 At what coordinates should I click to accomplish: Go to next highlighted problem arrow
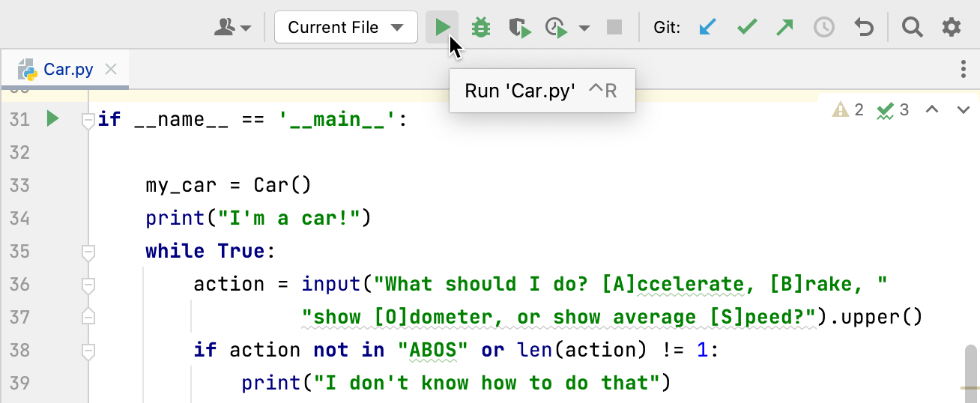964,110
